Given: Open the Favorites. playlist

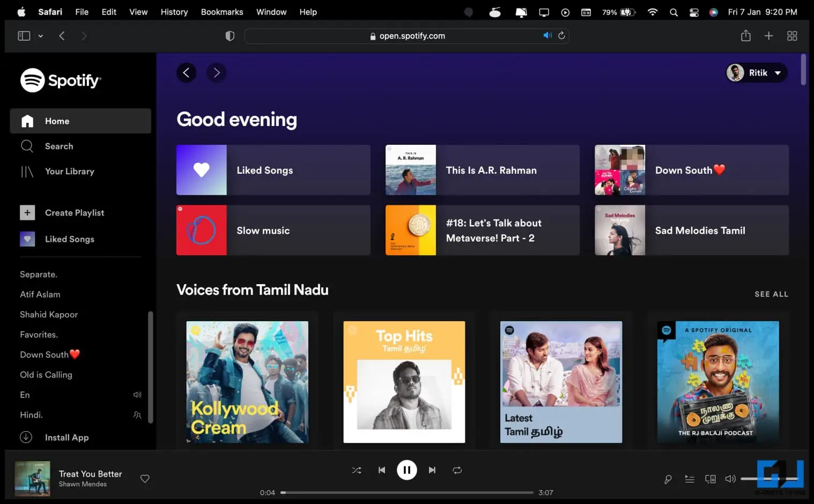Looking at the screenshot, I should 39,335.
